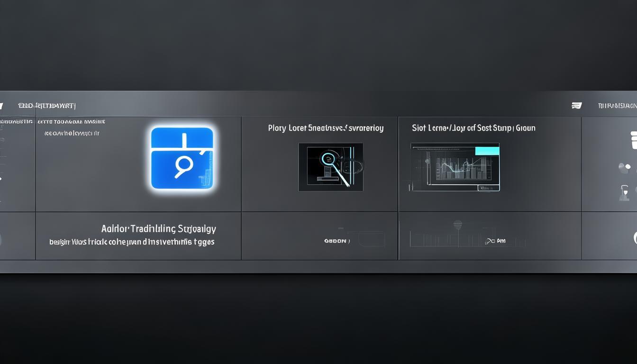Click the 'GBDON' label
This screenshot has width=637, height=364.
[336, 241]
